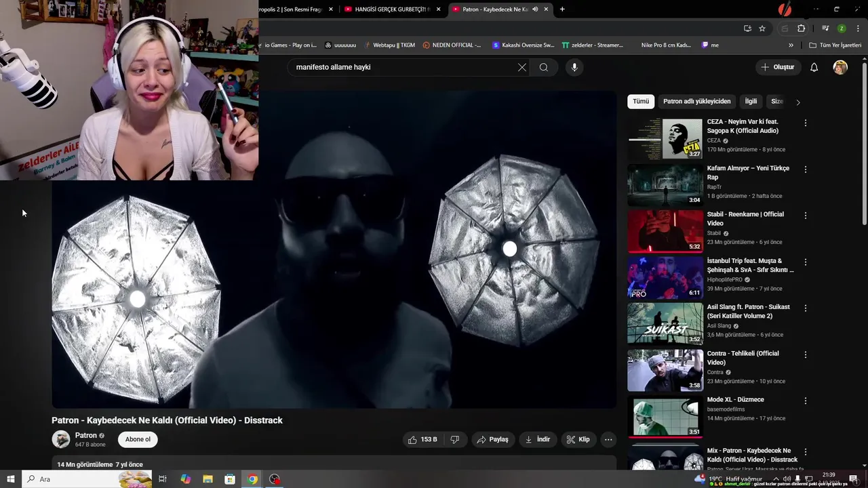Open Mode XL - Düzmece video title

(x=735, y=400)
